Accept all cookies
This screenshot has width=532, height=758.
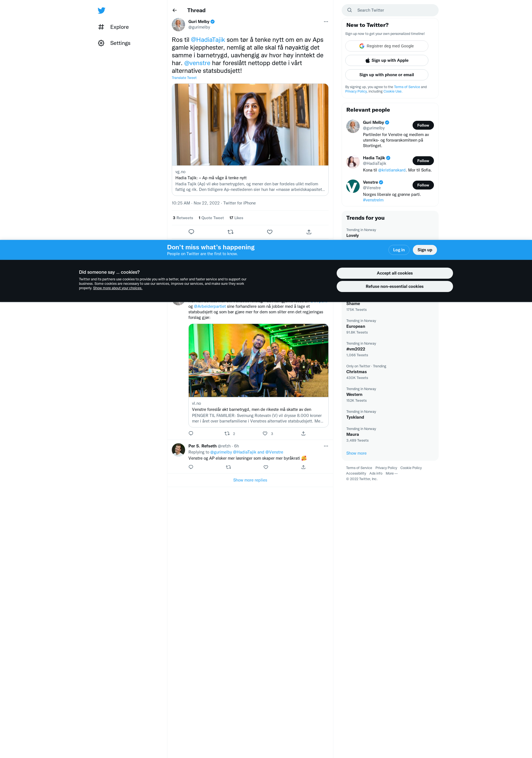[395, 273]
